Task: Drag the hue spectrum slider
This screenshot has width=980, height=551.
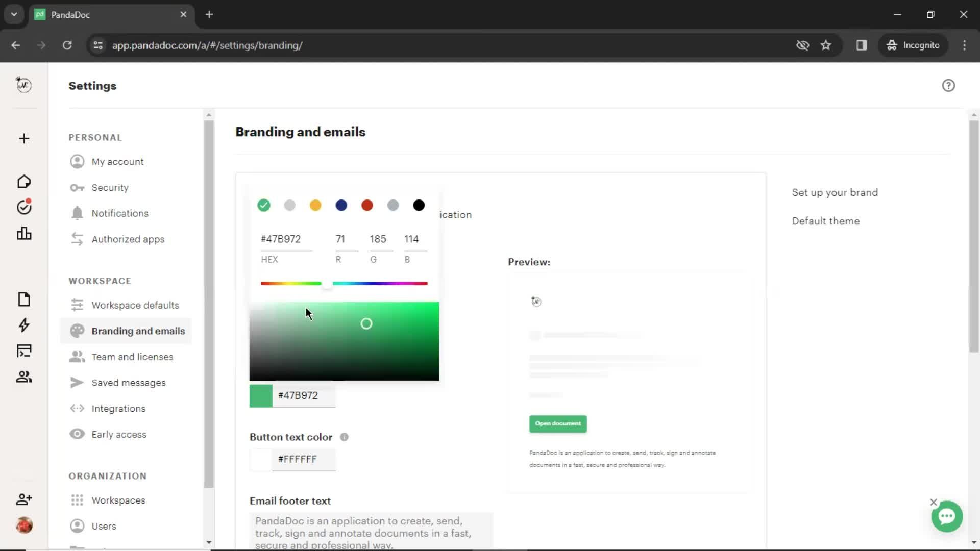Action: [328, 283]
